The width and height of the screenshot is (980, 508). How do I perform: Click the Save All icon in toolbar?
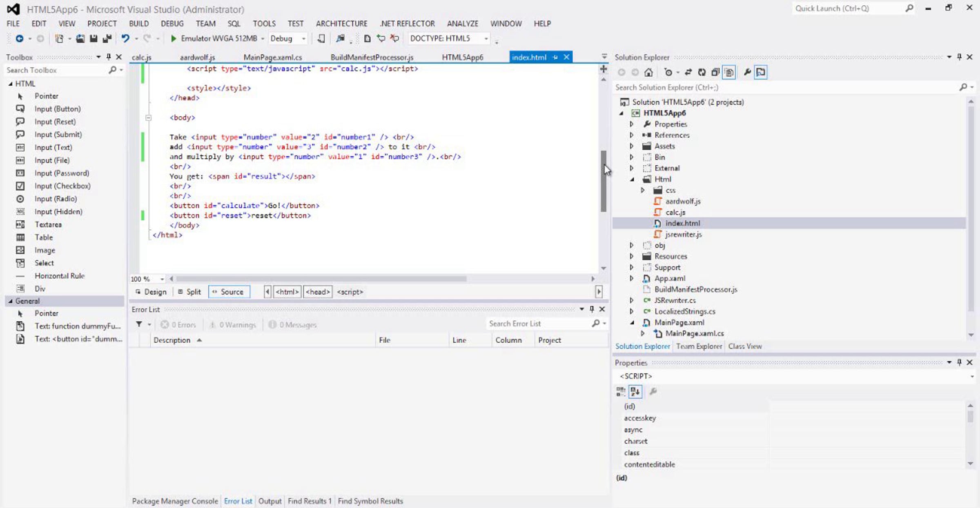pos(107,38)
